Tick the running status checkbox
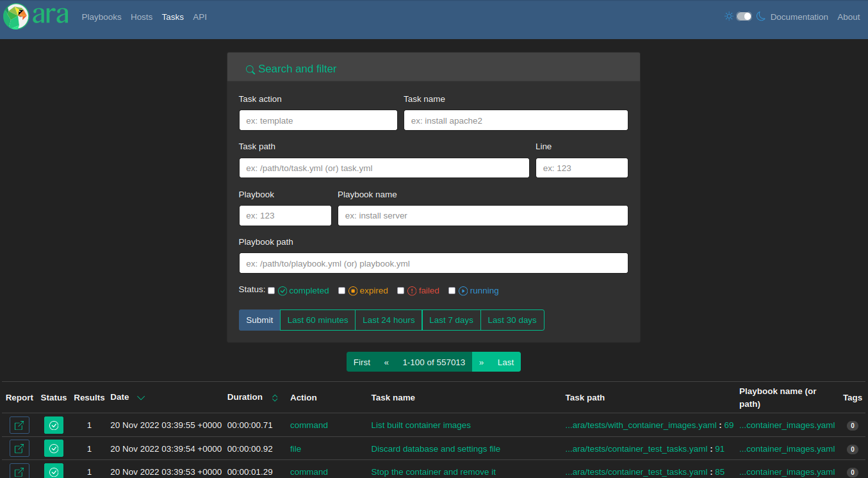 tap(452, 291)
